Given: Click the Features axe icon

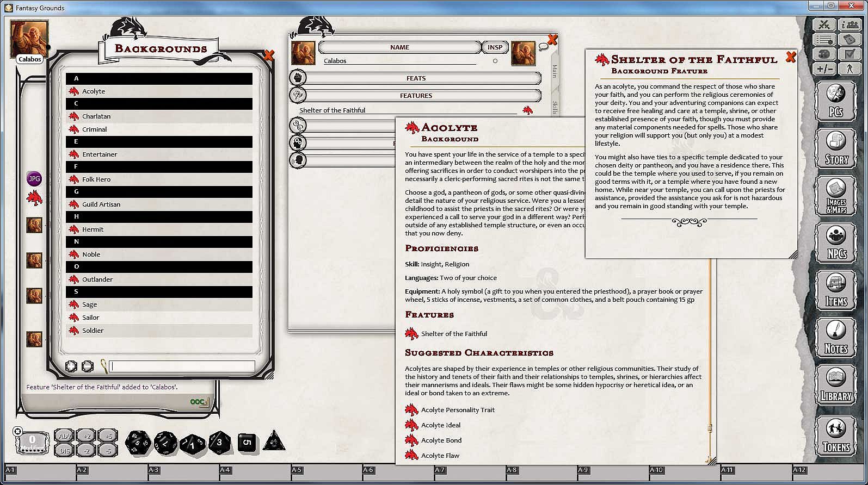Looking at the screenshot, I should (x=298, y=95).
